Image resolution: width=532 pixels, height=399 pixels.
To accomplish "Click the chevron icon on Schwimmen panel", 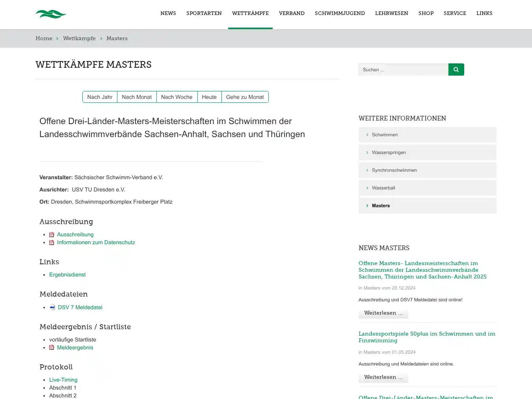I will [367, 134].
